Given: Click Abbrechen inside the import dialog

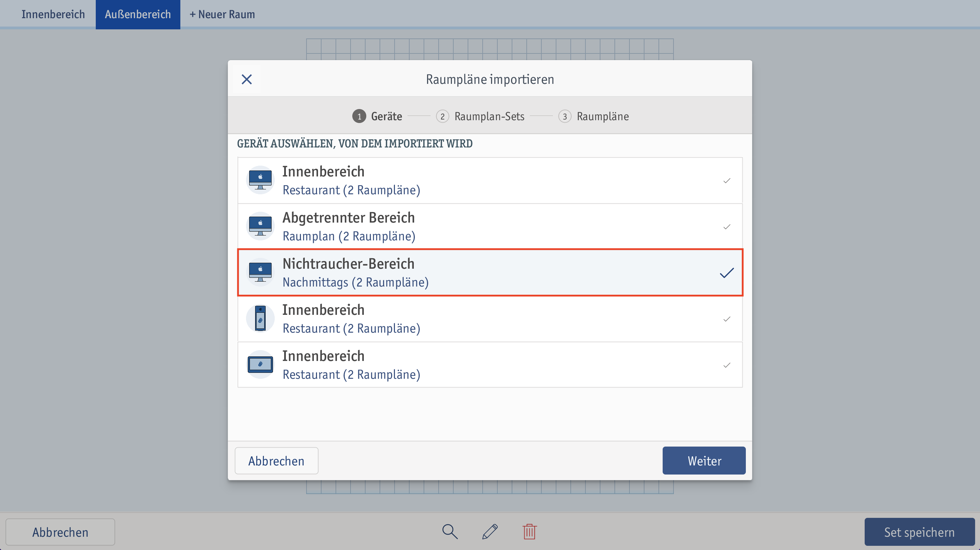Looking at the screenshot, I should [x=276, y=461].
